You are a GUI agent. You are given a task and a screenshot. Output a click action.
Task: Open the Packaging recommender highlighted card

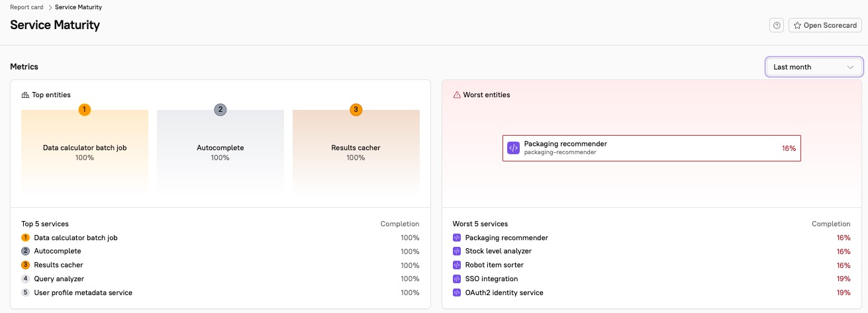[x=651, y=148]
